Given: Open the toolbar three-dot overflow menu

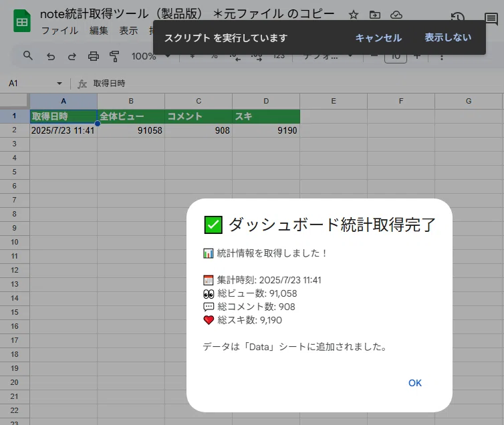Looking at the screenshot, I should 442,57.
